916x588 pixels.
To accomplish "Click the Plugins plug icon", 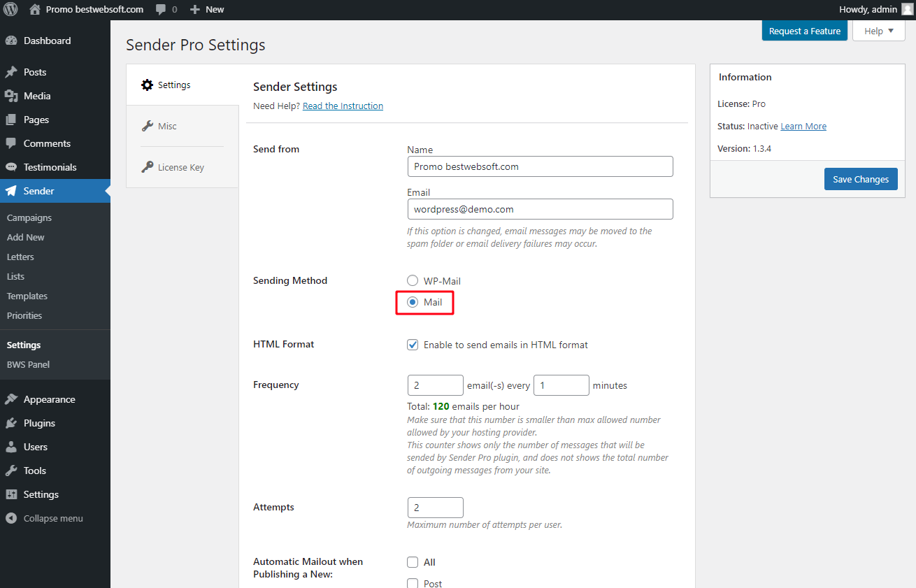I will click(11, 423).
